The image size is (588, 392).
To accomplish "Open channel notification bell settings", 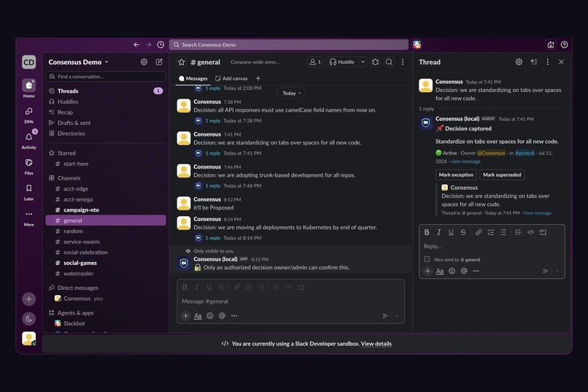I will (376, 62).
